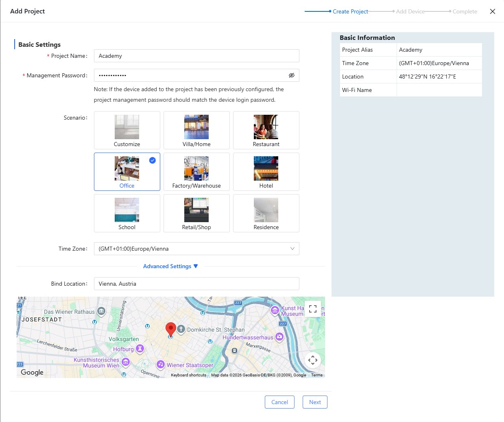Viewport: 504px width, 422px height.
Task: Close the Add Project dialog
Action: pos(493,11)
